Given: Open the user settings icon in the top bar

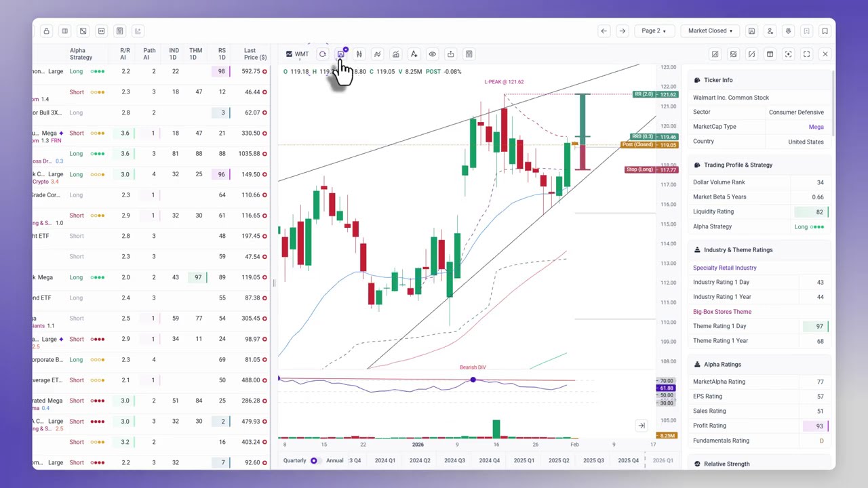Looking at the screenshot, I should click(770, 30).
